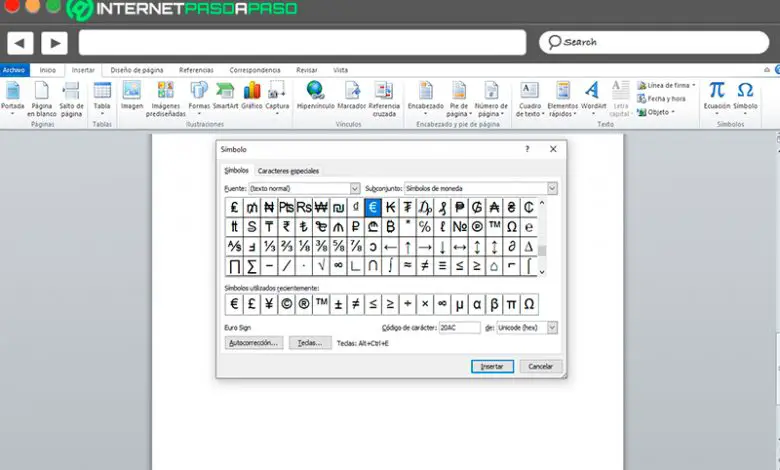Insert a page break with Salto de página
The image size is (780, 470).
[71, 99]
